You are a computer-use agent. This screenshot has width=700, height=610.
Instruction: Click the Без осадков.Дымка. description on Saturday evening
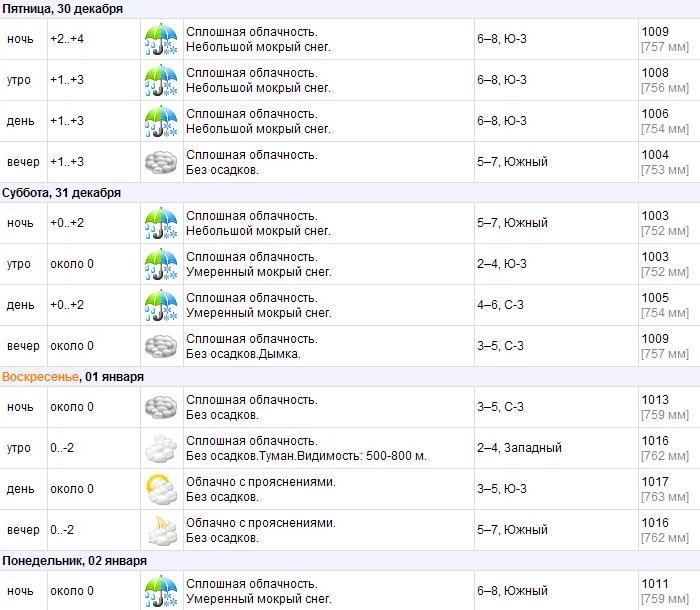coord(243,354)
